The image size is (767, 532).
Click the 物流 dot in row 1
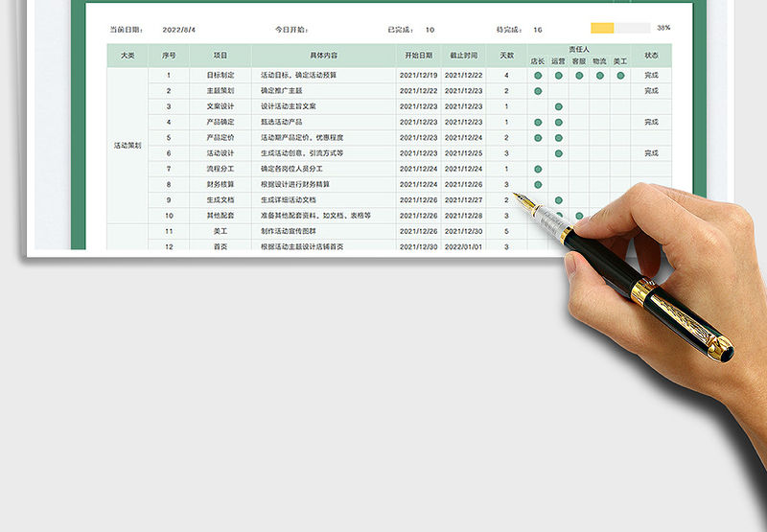(x=600, y=75)
